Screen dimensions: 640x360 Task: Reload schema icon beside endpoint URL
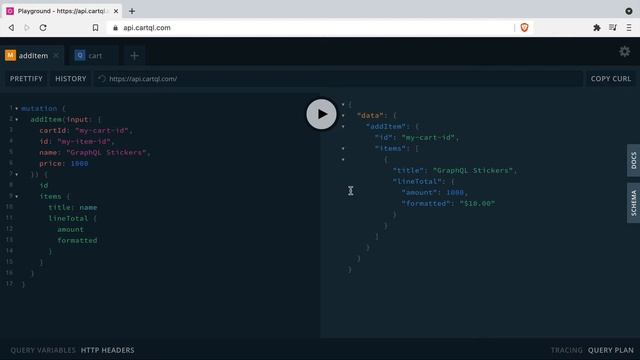[102, 79]
